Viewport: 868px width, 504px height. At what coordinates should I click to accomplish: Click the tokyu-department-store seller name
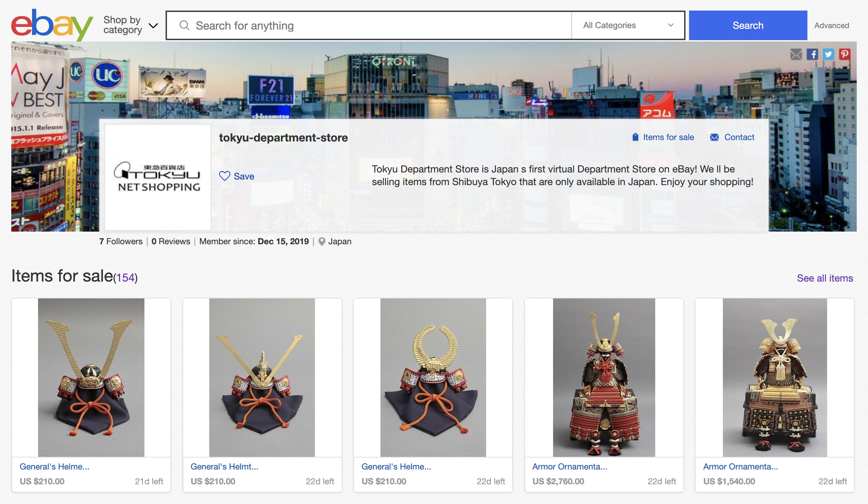coord(283,138)
